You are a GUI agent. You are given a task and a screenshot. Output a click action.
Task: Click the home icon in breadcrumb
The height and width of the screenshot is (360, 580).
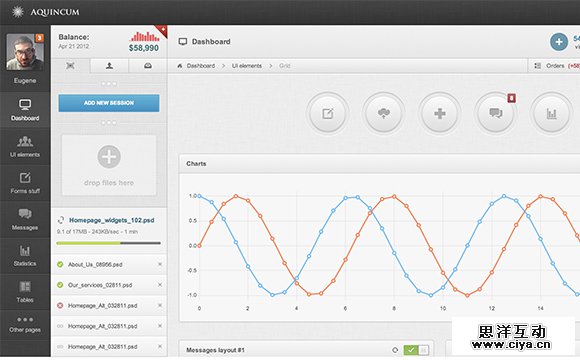[x=180, y=66]
